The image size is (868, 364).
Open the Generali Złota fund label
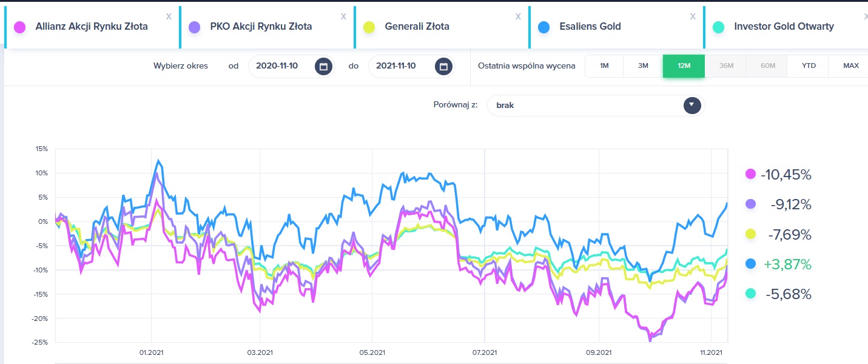(417, 27)
